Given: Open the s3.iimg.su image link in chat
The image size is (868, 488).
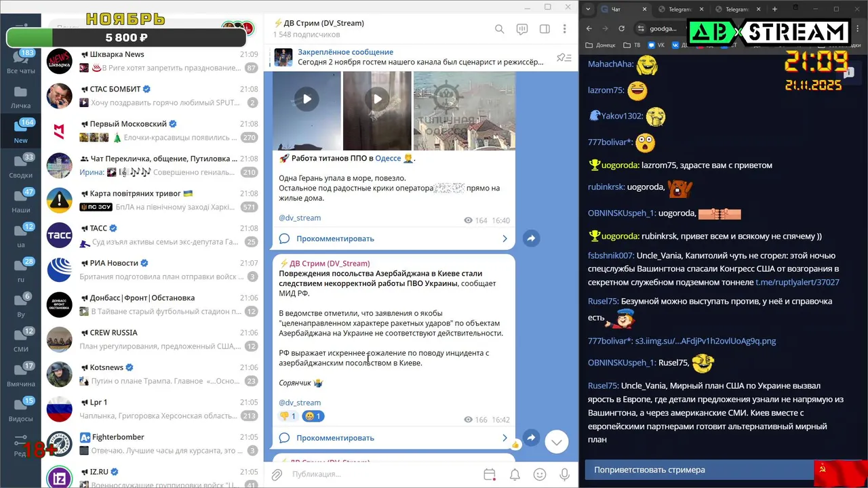Looking at the screenshot, I should point(705,341).
